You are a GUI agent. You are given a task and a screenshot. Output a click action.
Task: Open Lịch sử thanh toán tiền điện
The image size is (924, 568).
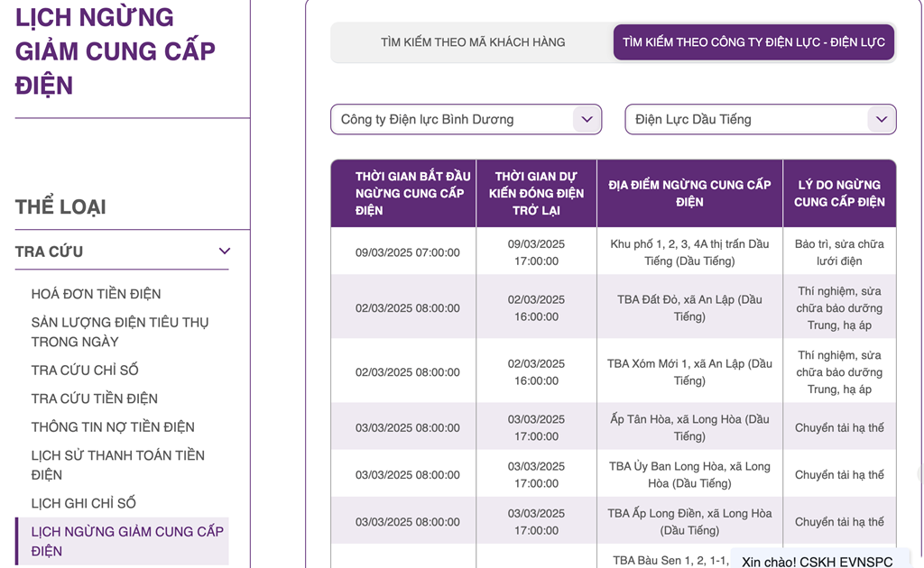[117, 464]
